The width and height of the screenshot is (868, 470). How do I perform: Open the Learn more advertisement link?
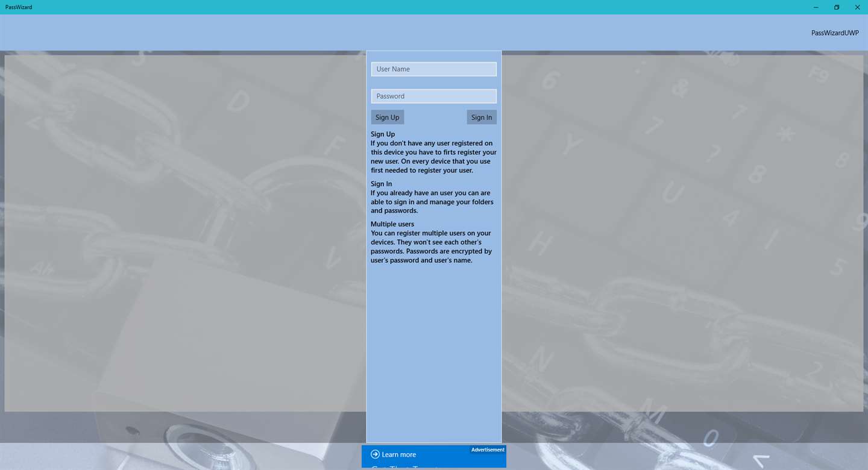(398, 454)
